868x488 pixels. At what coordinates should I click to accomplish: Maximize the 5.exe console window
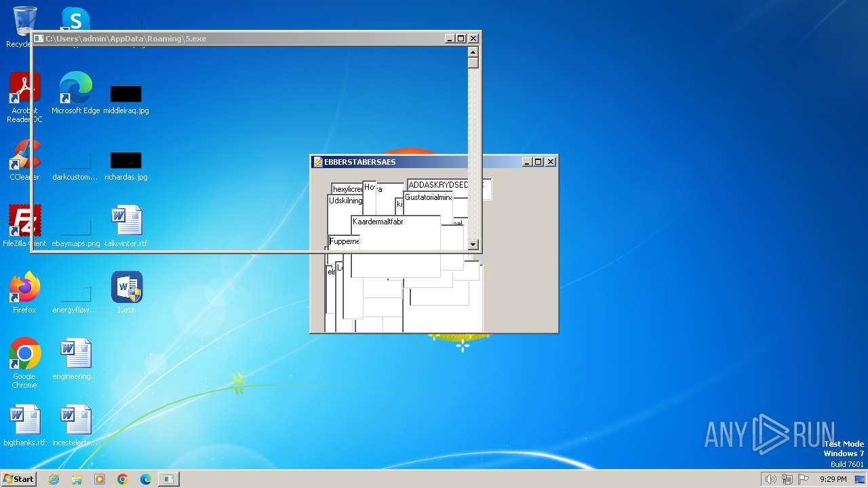pyautogui.click(x=461, y=39)
